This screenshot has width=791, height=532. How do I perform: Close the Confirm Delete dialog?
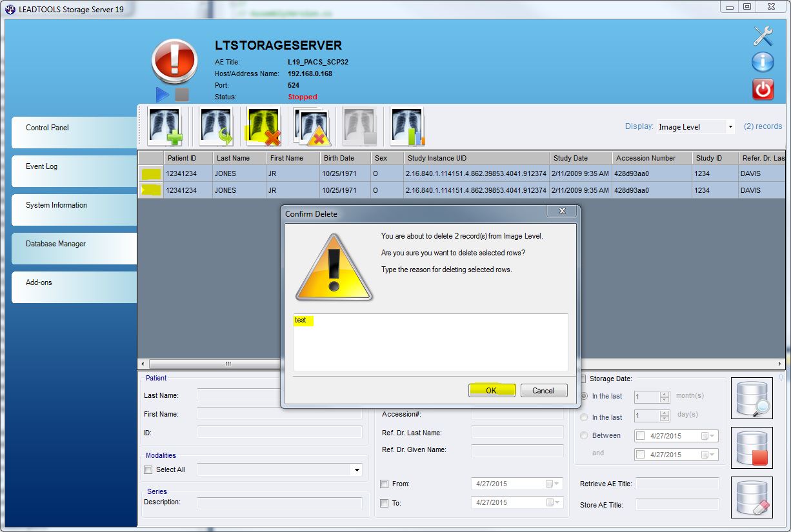pyautogui.click(x=561, y=212)
